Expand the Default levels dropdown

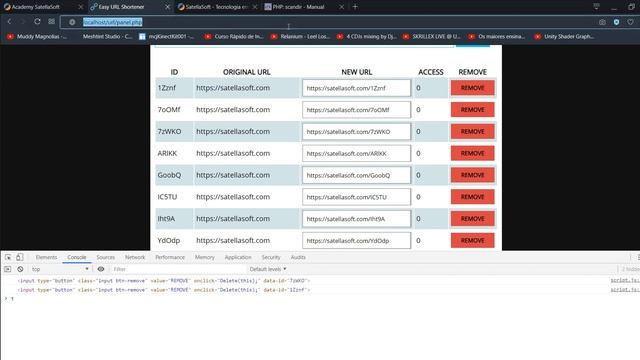(x=268, y=269)
